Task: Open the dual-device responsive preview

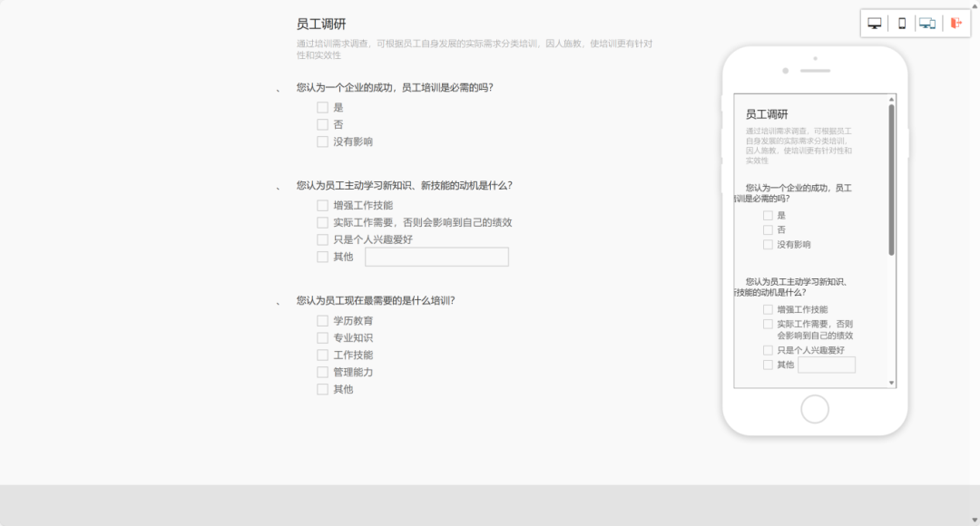Action: coord(926,23)
